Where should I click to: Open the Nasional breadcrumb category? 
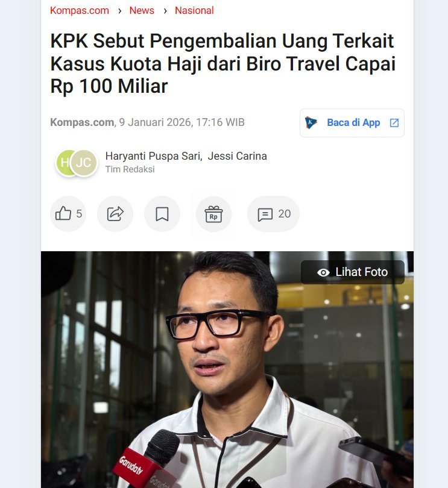194,11
